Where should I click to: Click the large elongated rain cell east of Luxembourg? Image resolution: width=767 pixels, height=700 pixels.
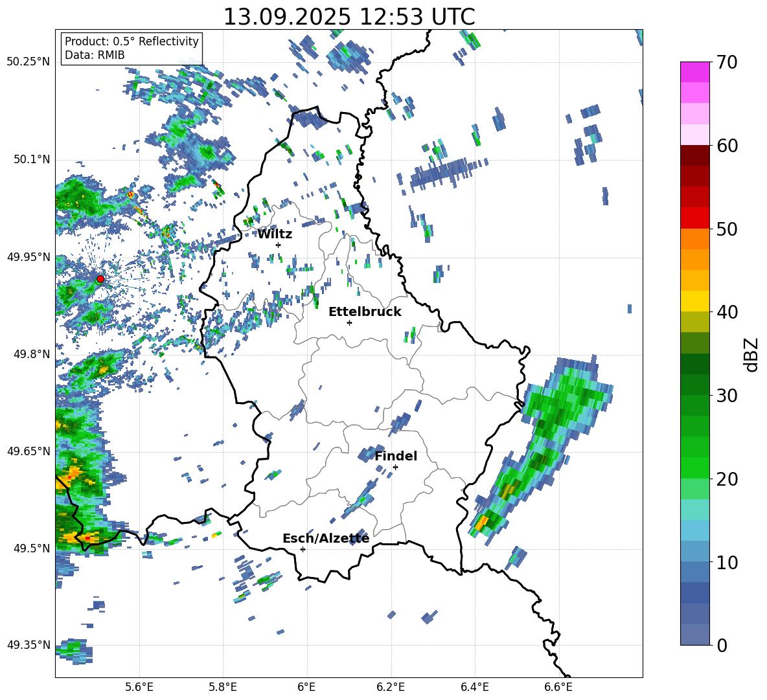click(x=540, y=449)
